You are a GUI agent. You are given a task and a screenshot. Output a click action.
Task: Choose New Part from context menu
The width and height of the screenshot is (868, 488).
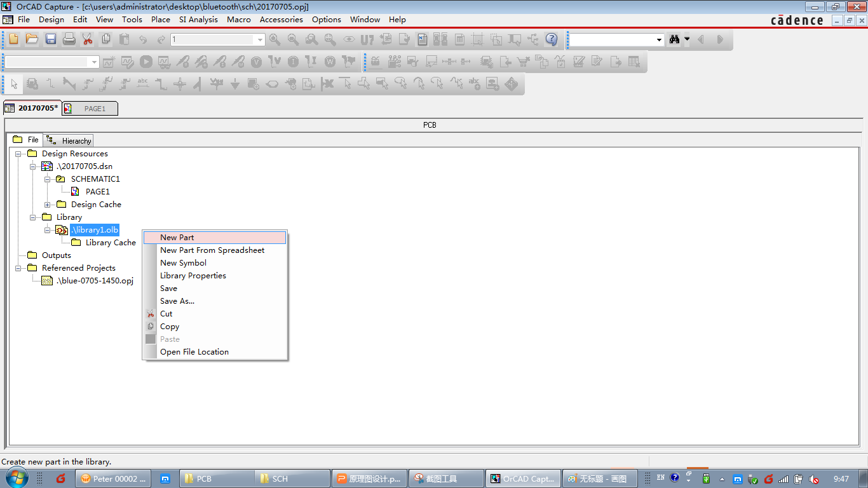pos(215,238)
